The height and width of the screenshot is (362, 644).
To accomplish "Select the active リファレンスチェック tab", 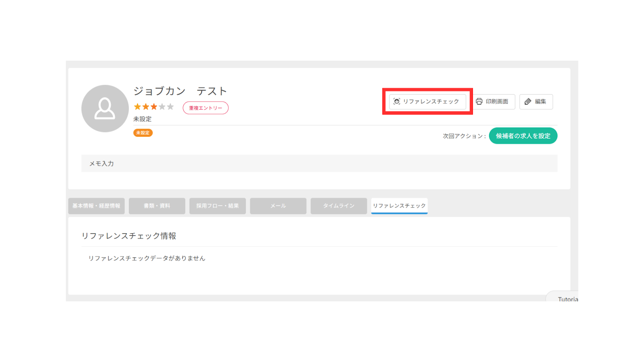I will (399, 206).
